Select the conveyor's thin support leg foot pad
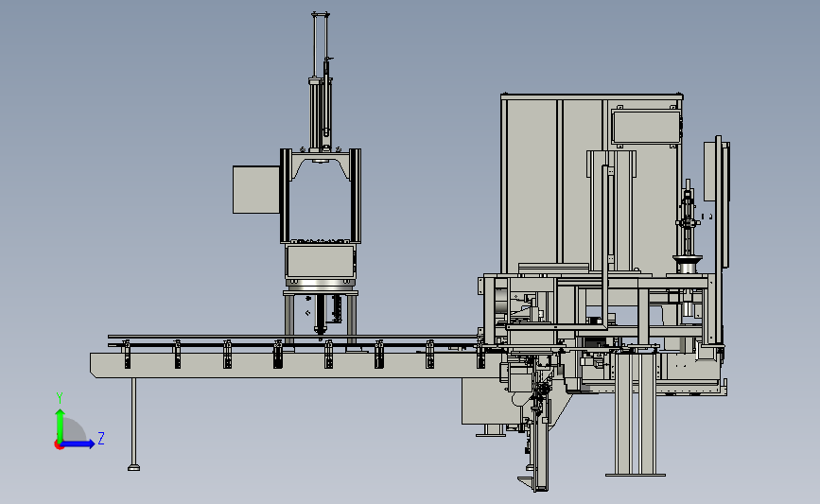Viewport: 820px width, 504px height. coord(134,467)
